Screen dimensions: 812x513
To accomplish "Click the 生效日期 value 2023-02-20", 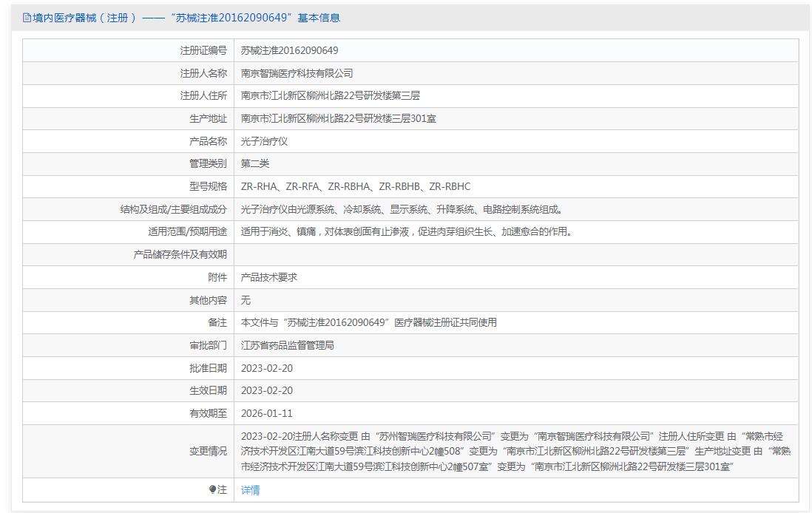I will pyautogui.click(x=267, y=391).
